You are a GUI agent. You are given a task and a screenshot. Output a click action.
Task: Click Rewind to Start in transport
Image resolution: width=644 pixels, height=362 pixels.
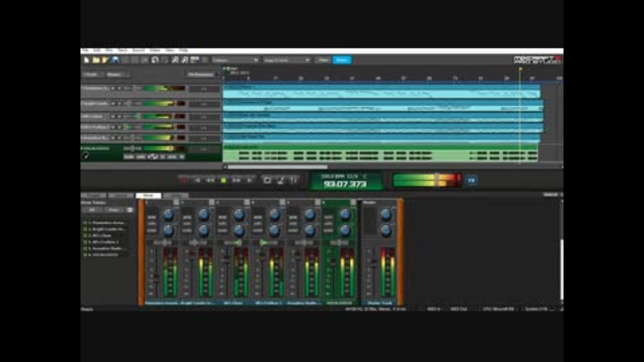197,180
